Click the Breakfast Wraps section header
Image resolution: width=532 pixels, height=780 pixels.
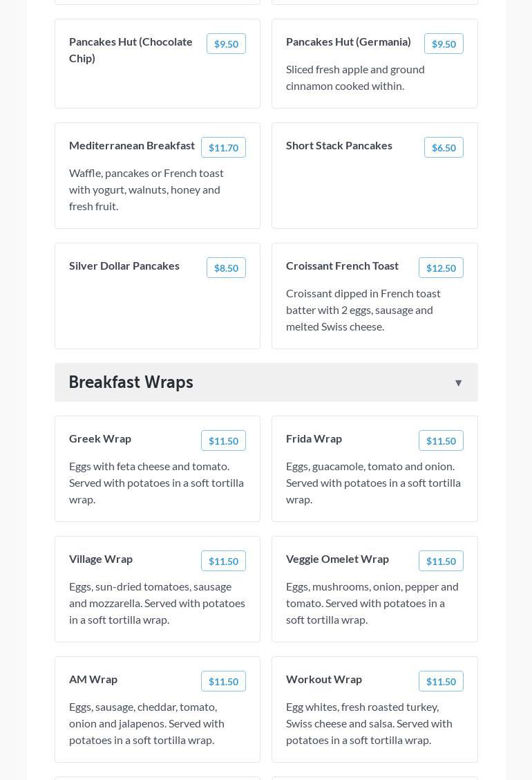click(x=131, y=382)
